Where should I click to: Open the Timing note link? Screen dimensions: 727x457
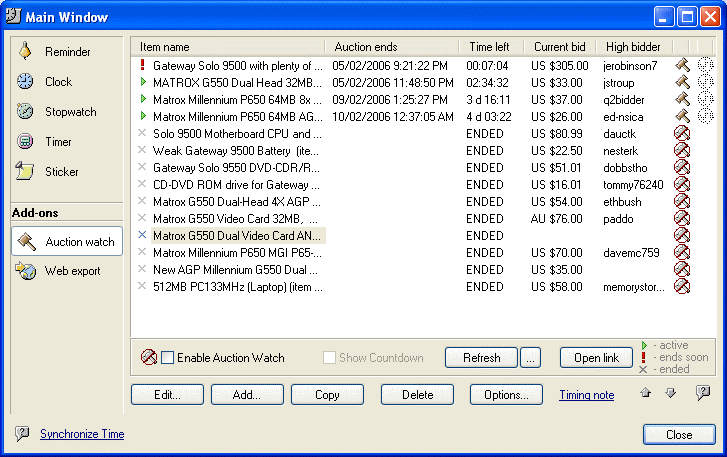click(587, 395)
